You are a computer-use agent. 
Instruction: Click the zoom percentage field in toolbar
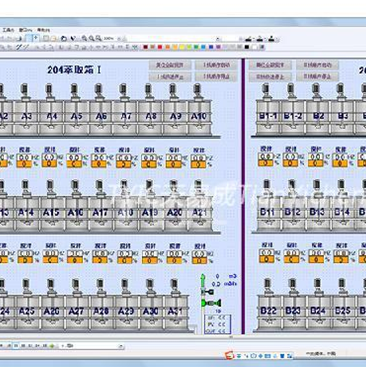tap(109, 39)
